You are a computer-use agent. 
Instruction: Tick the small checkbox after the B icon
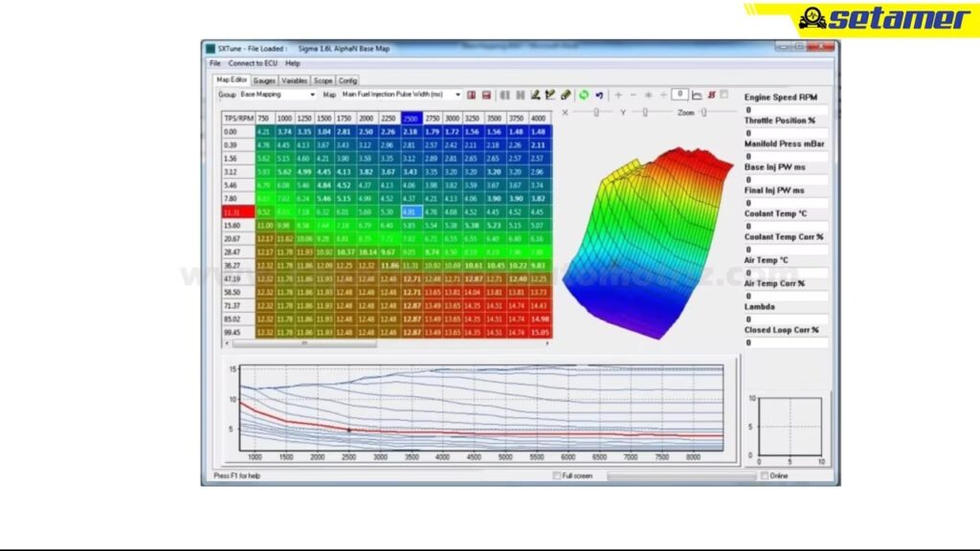724,94
